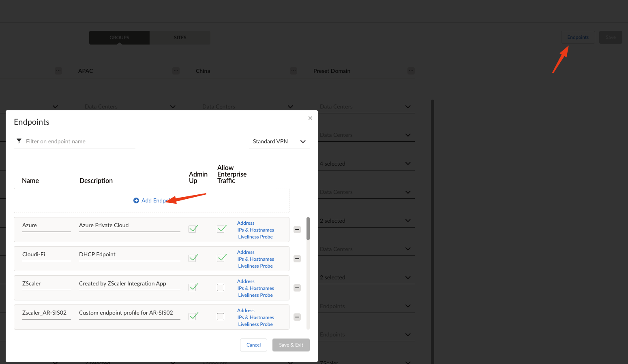
Task: Open the China group options menu
Action: coord(294,71)
